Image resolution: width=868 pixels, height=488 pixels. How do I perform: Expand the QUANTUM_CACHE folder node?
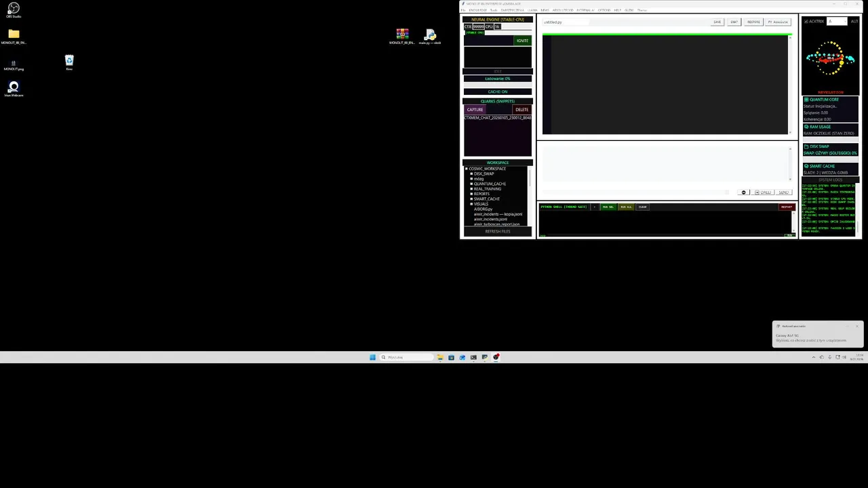tap(471, 184)
